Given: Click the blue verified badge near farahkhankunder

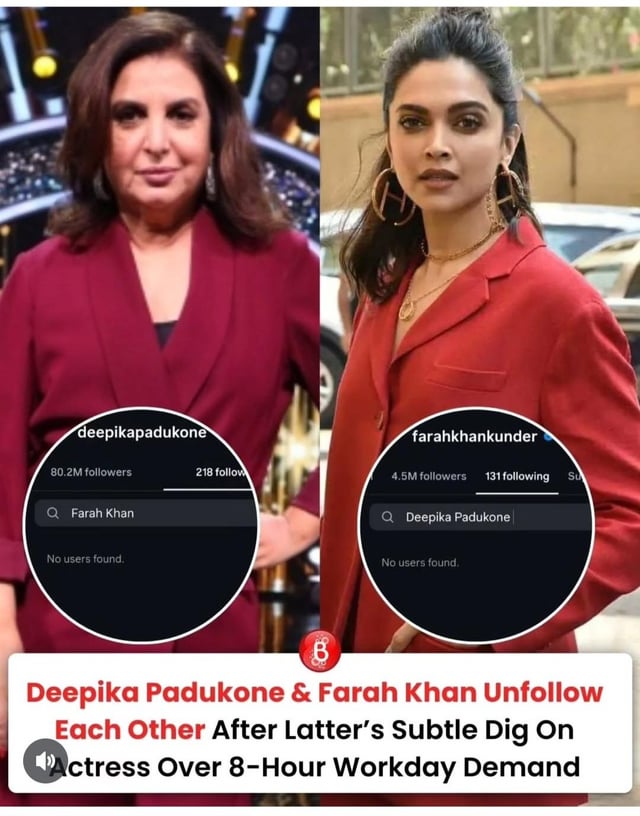Looking at the screenshot, I should (549, 437).
